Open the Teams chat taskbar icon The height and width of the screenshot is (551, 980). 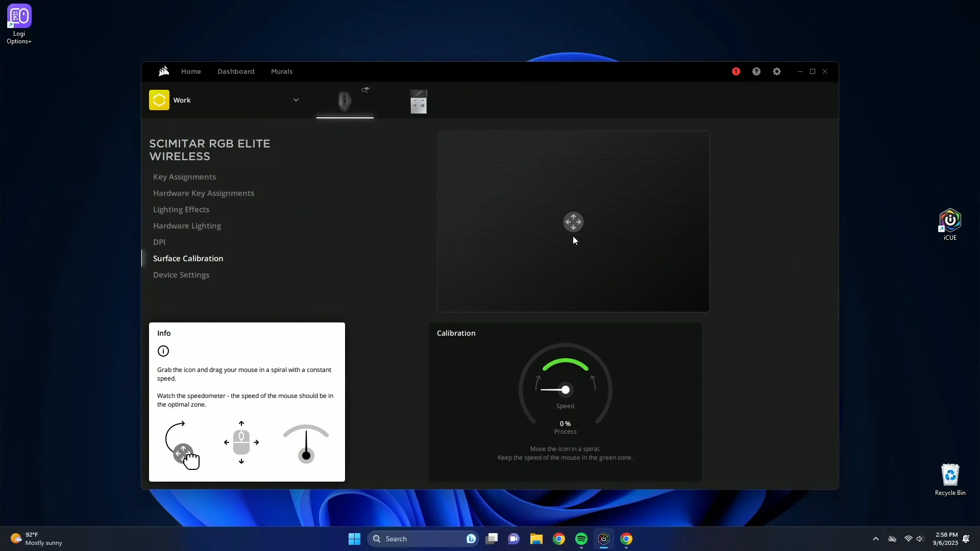click(514, 539)
